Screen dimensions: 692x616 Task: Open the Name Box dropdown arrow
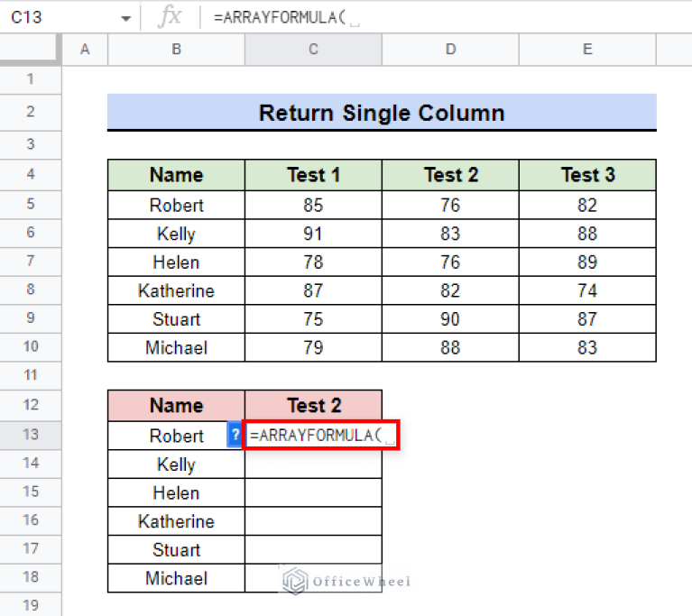(126, 19)
